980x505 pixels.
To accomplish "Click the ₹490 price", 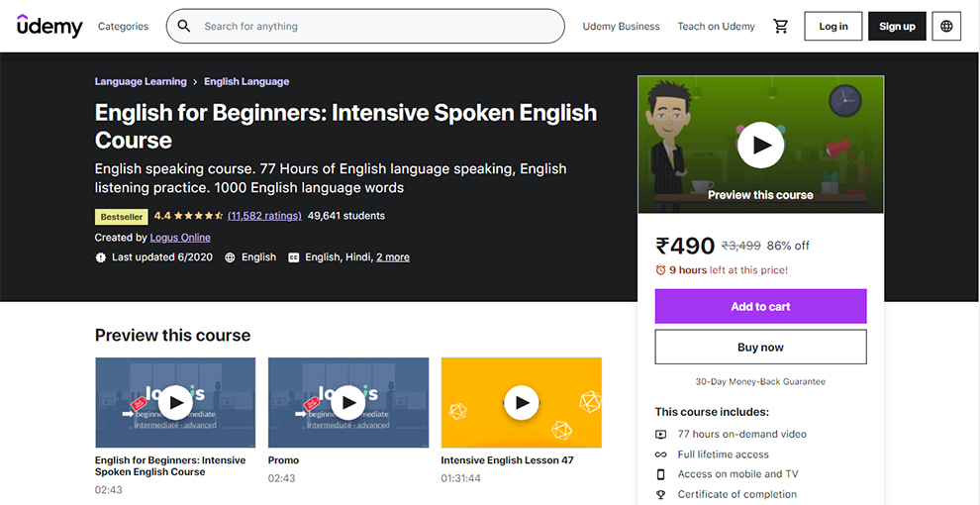I will [x=684, y=246].
